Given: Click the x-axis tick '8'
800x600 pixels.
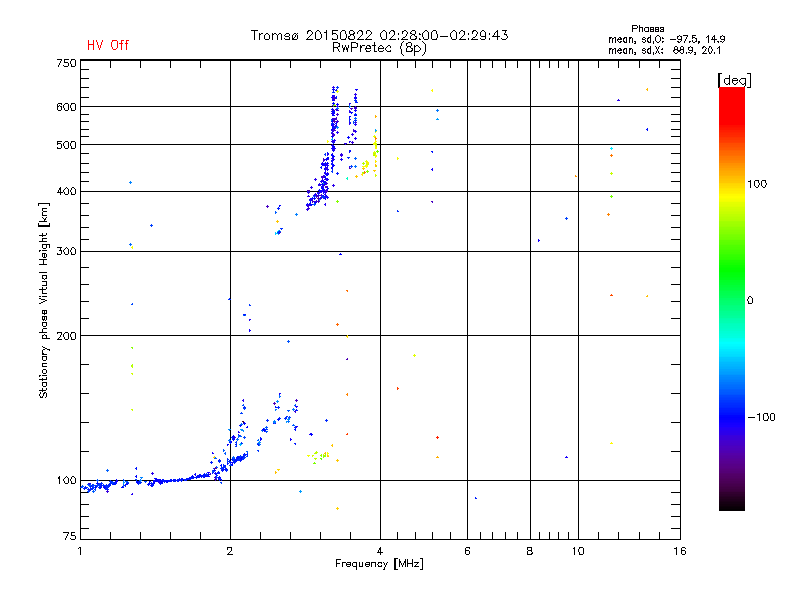Looking at the screenshot, I should click(x=530, y=551).
